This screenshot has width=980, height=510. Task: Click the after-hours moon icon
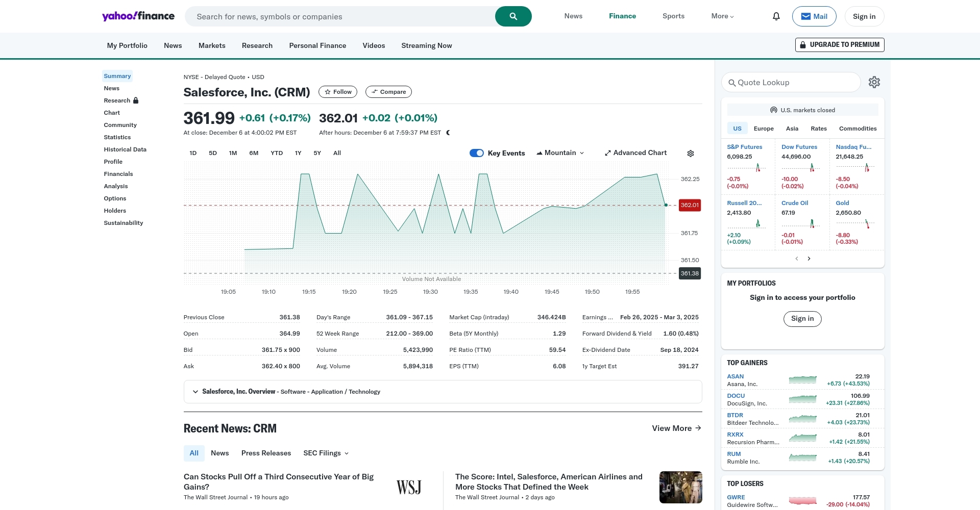click(448, 133)
